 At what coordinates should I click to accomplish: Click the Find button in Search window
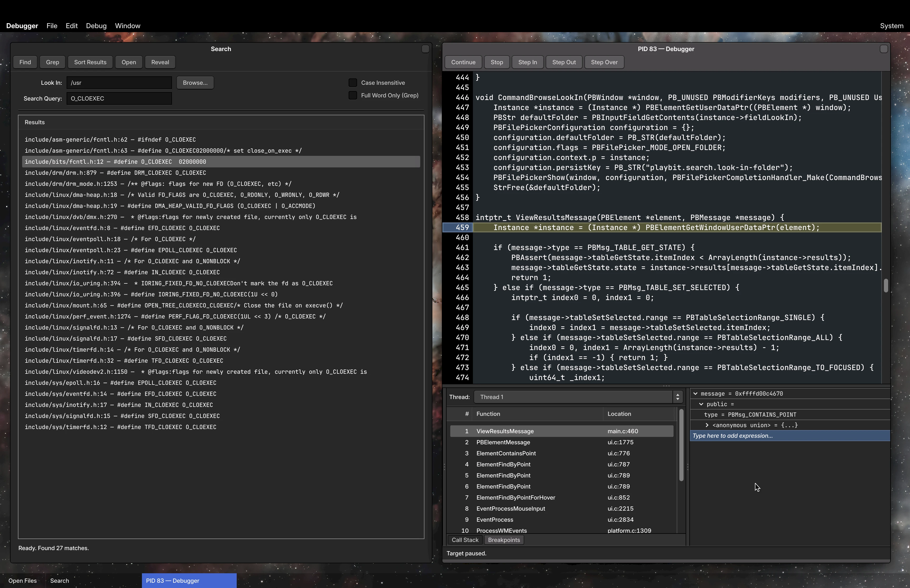pos(25,62)
